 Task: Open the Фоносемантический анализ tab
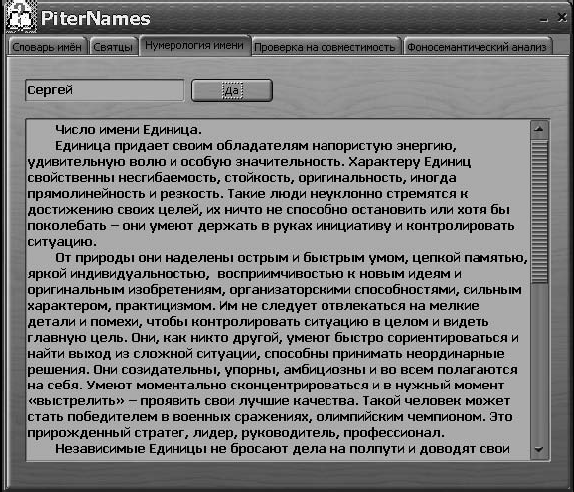click(477, 47)
